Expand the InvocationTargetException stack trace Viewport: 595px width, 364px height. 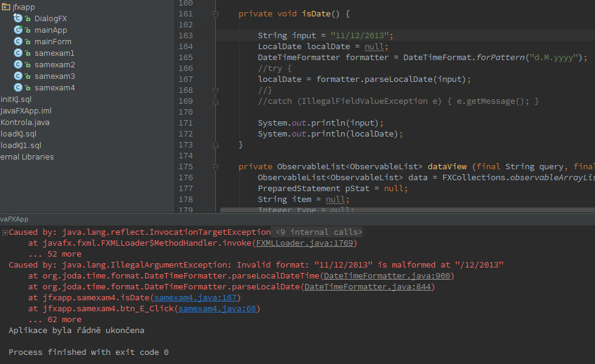[5, 232]
